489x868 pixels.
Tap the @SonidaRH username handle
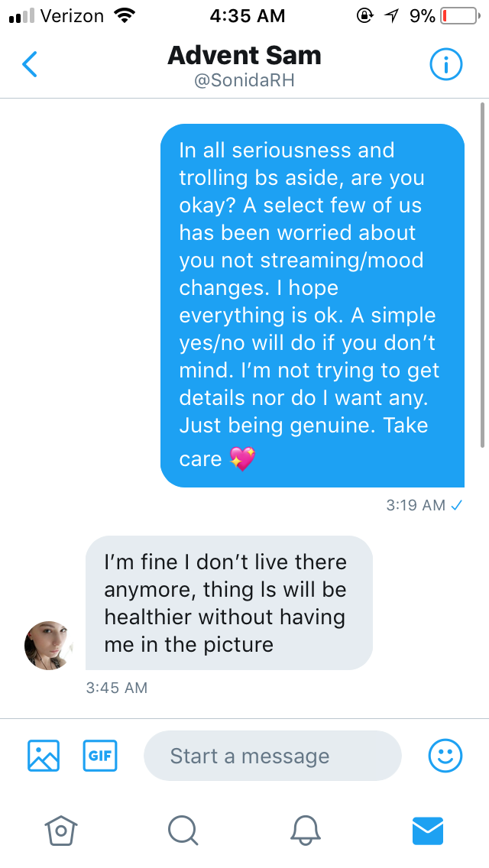click(244, 81)
